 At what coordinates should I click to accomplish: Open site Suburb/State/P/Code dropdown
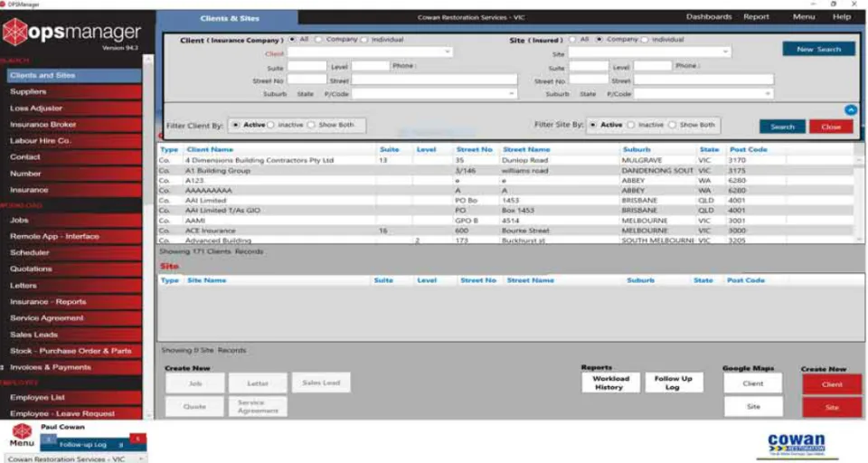pyautogui.click(x=768, y=94)
